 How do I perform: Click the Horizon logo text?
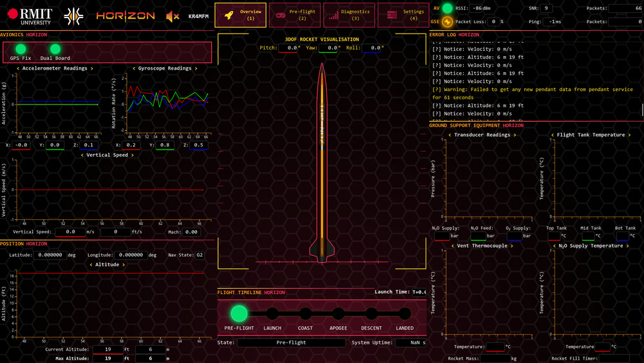126,16
